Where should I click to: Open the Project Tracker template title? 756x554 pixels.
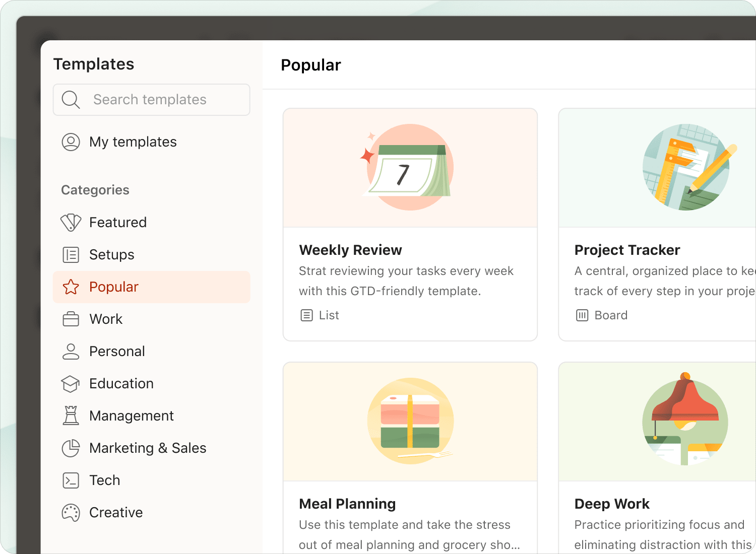click(x=627, y=250)
